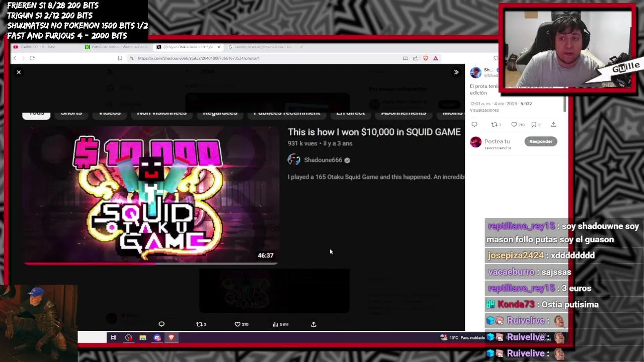
Task: Click the Shadoune666 channel avatar
Action: [294, 160]
